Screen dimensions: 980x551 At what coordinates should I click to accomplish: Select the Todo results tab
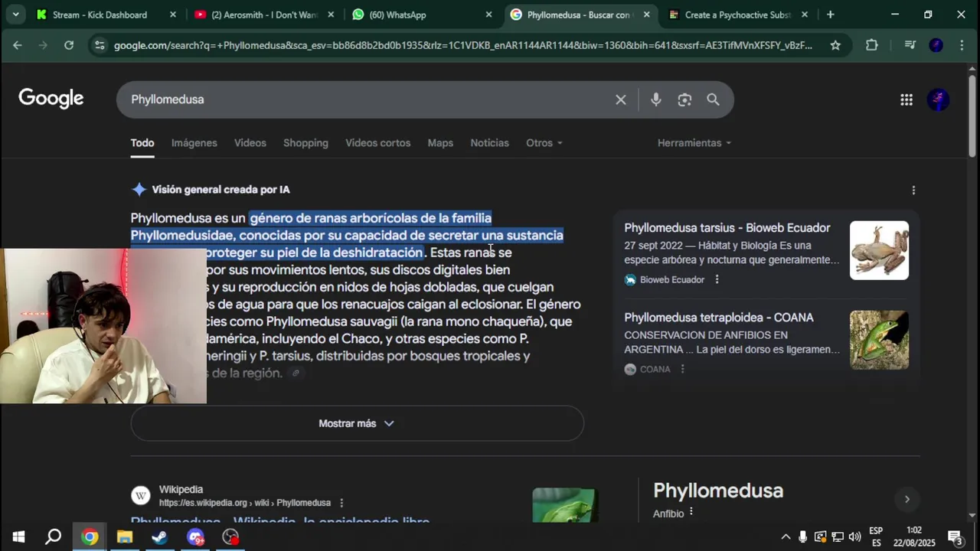[x=142, y=143]
